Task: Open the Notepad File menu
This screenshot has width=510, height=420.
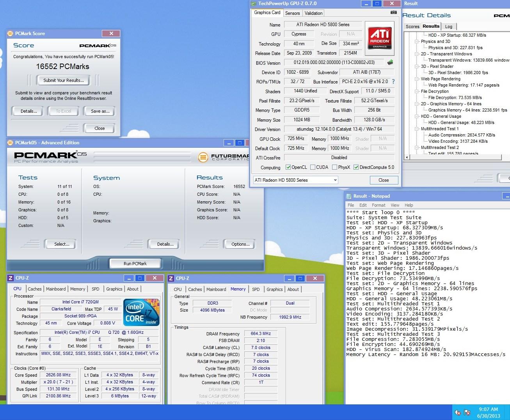Action: tap(351, 205)
